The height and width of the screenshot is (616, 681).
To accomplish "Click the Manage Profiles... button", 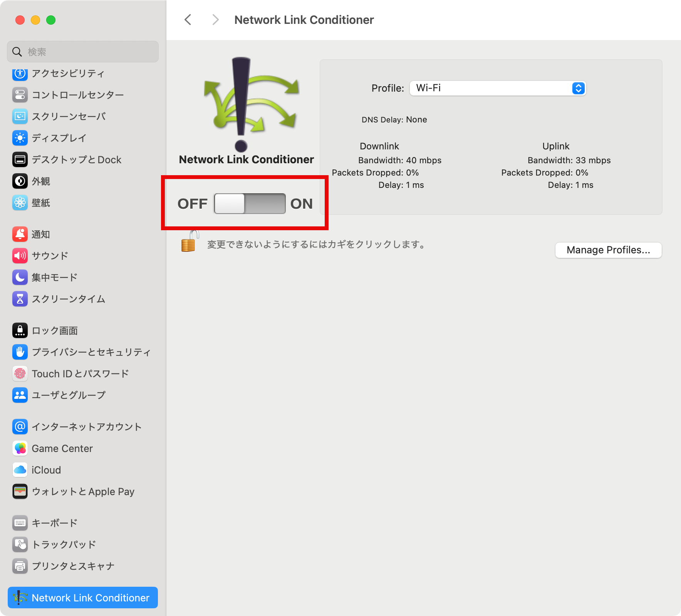I will (x=608, y=250).
